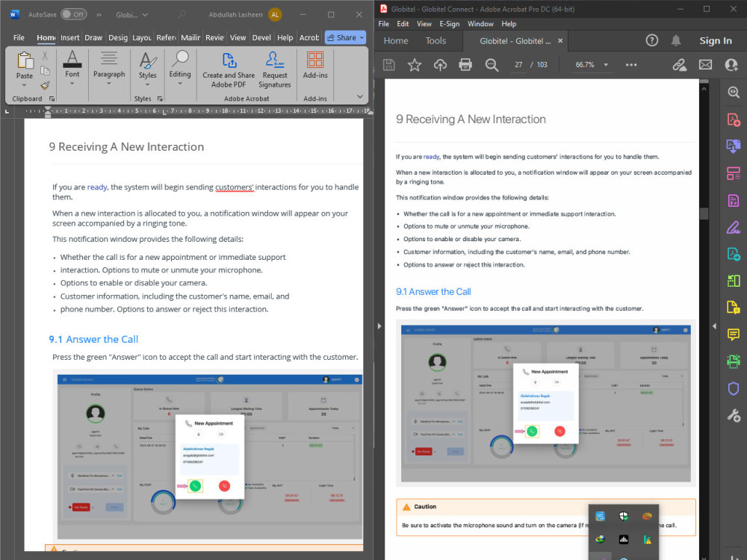This screenshot has height=560, width=747.
Task: Switch to Draw tab in Word
Action: 93,37
